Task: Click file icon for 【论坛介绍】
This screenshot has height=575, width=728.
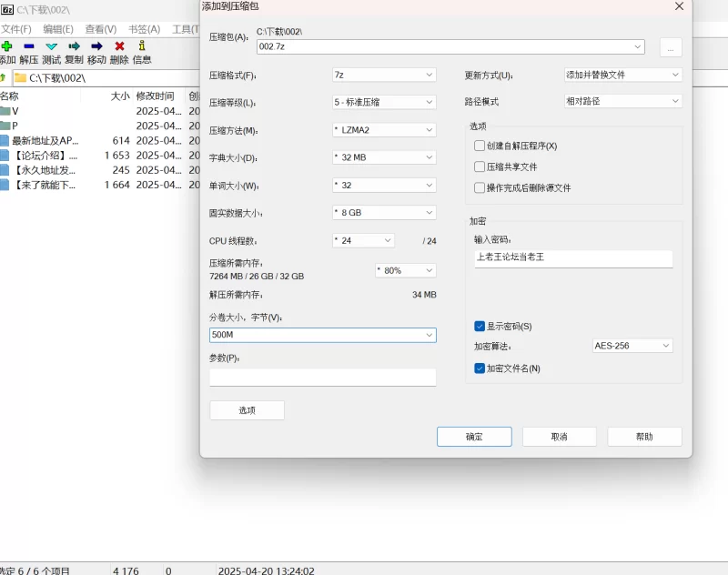Action: (5, 156)
